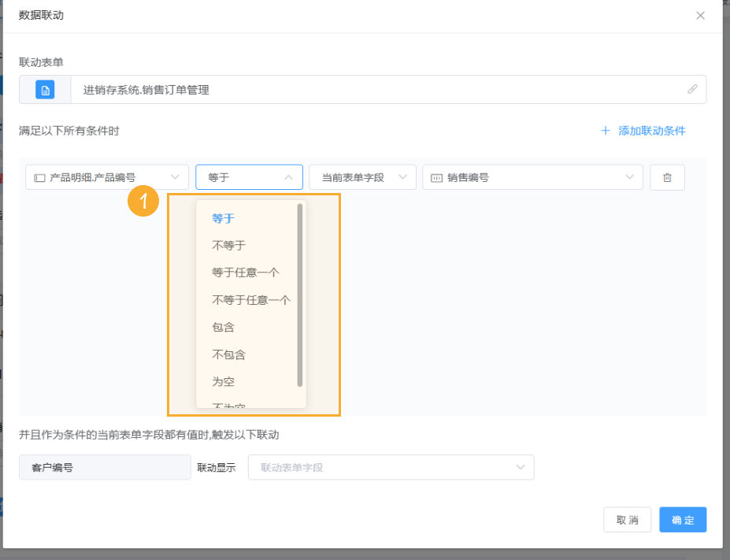Click the link icon beside the linked form name
Viewport: 730px width, 560px height.
coord(691,89)
